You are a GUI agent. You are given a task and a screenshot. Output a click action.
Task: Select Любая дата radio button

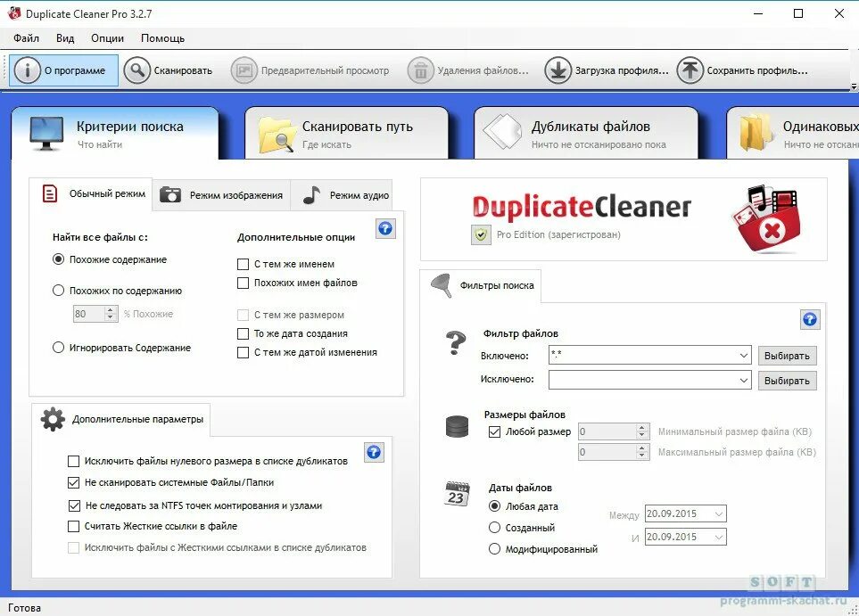(x=494, y=506)
